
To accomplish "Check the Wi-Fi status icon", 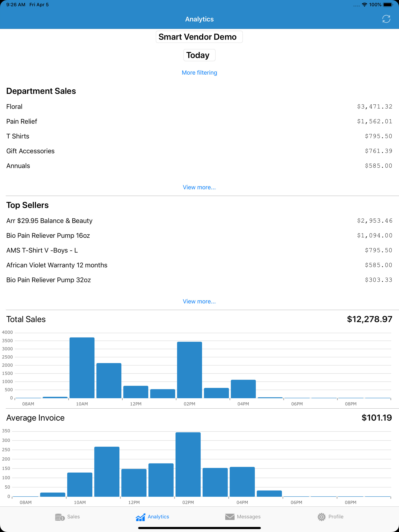I will pos(364,4).
